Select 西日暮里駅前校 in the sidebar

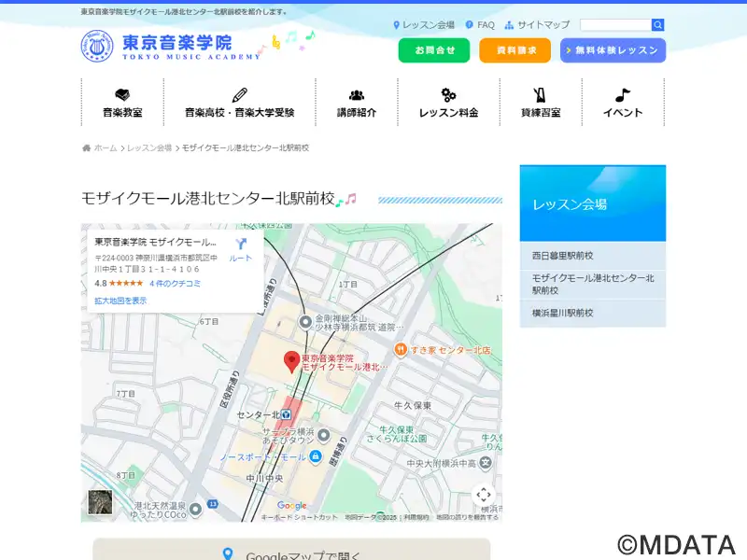pos(592,256)
